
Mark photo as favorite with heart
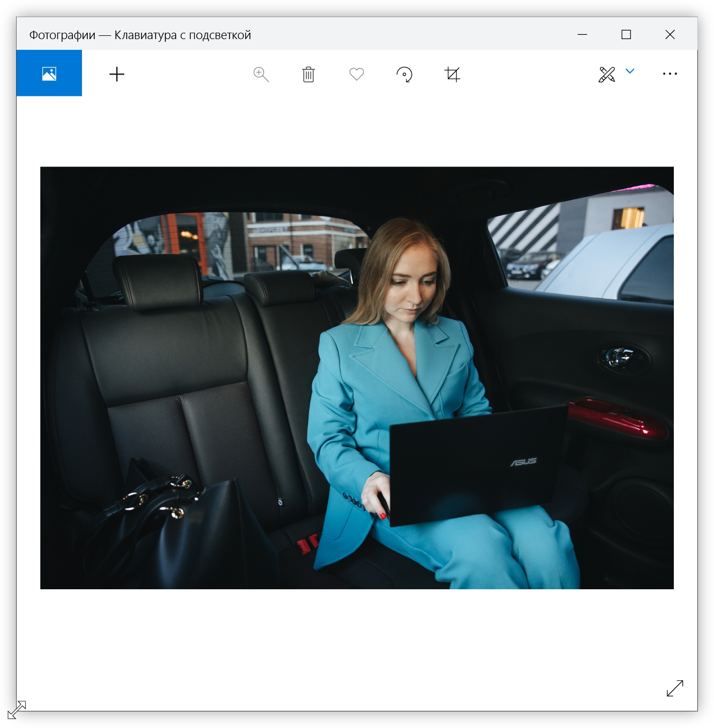tap(357, 74)
